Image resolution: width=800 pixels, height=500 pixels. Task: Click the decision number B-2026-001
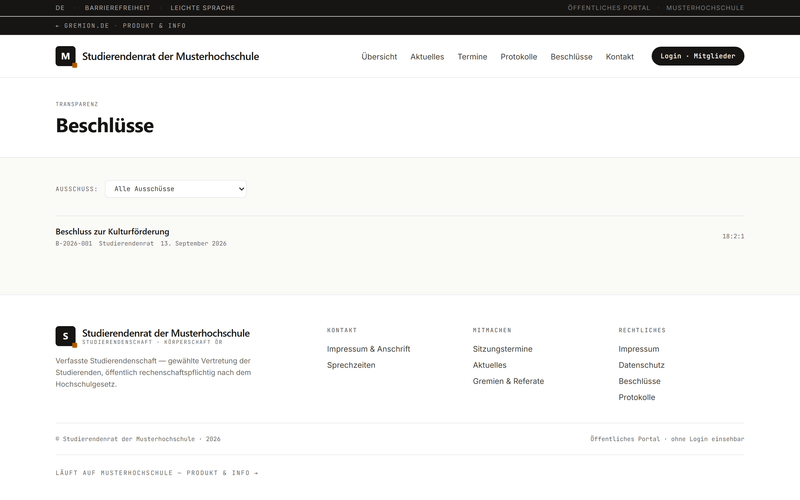74,244
